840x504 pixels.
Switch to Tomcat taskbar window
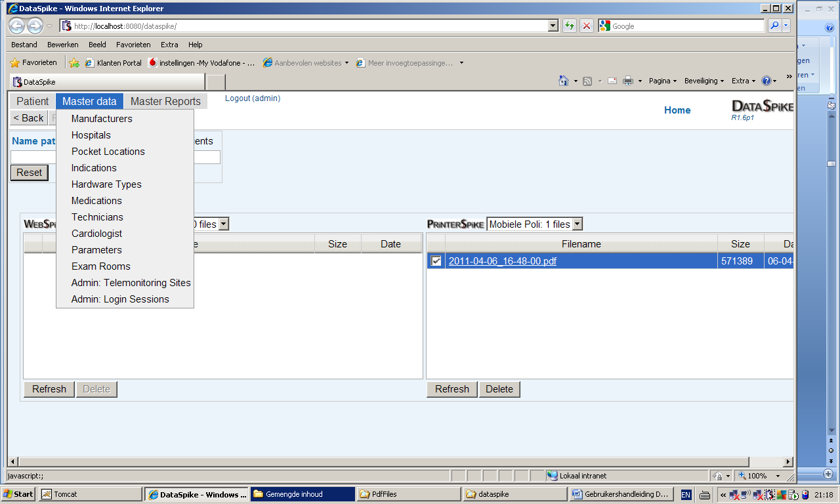point(91,494)
